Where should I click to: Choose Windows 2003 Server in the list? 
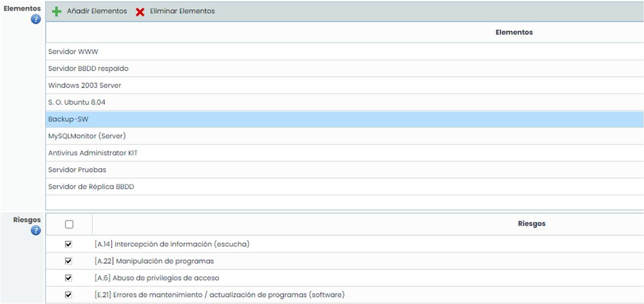pos(85,85)
